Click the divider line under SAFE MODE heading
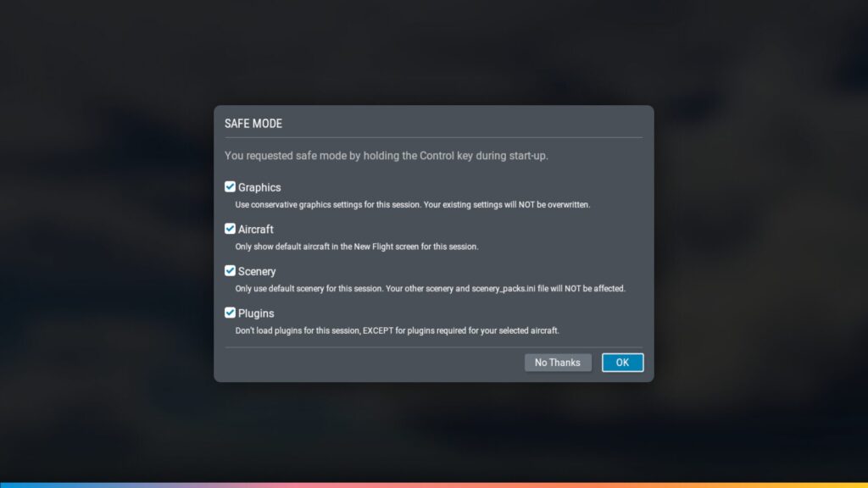 (x=433, y=137)
